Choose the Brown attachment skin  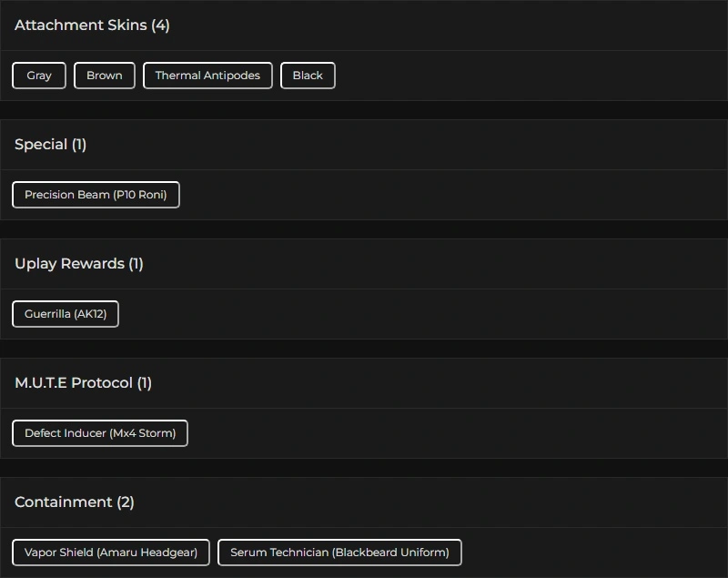click(105, 76)
